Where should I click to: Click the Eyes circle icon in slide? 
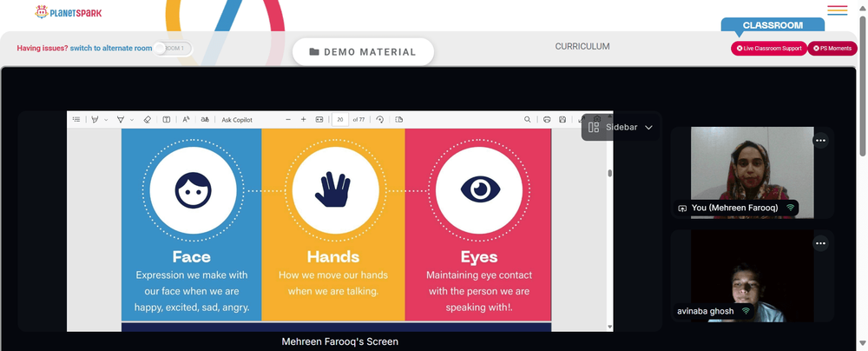pos(479,190)
